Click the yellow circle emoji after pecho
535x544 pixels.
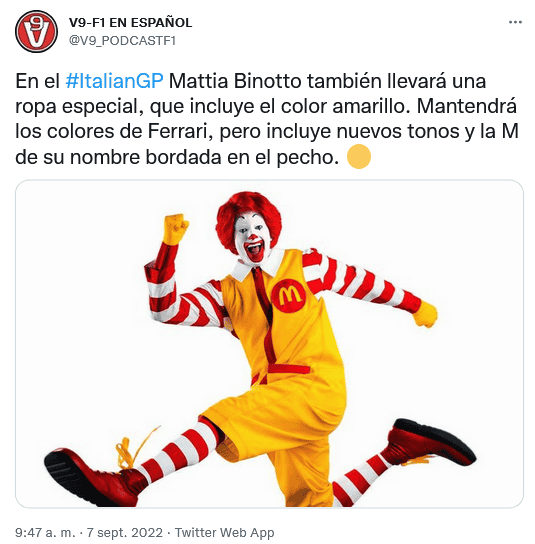point(359,156)
